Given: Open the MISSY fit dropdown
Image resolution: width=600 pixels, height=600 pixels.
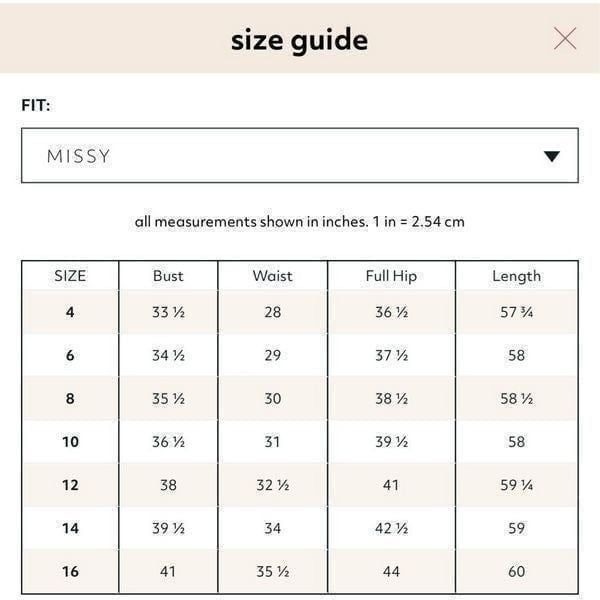Looking at the screenshot, I should [300, 155].
